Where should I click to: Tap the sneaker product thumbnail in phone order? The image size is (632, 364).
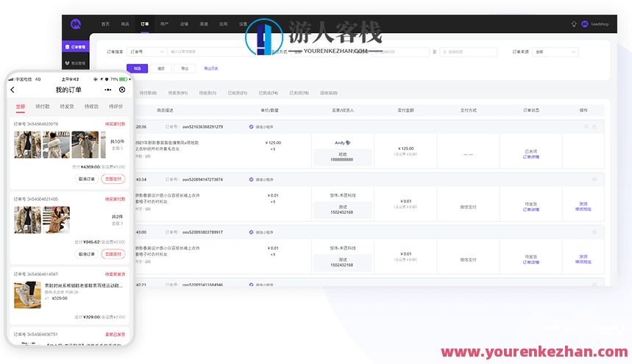click(27, 295)
